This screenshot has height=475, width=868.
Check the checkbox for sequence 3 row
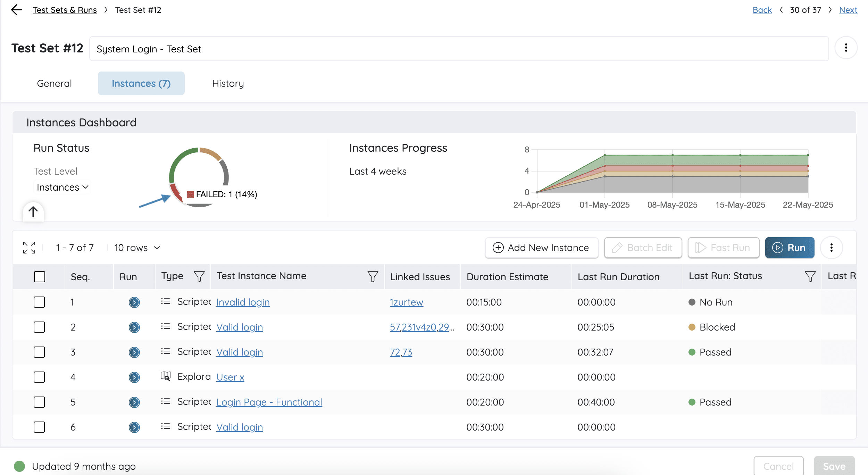[x=39, y=352]
